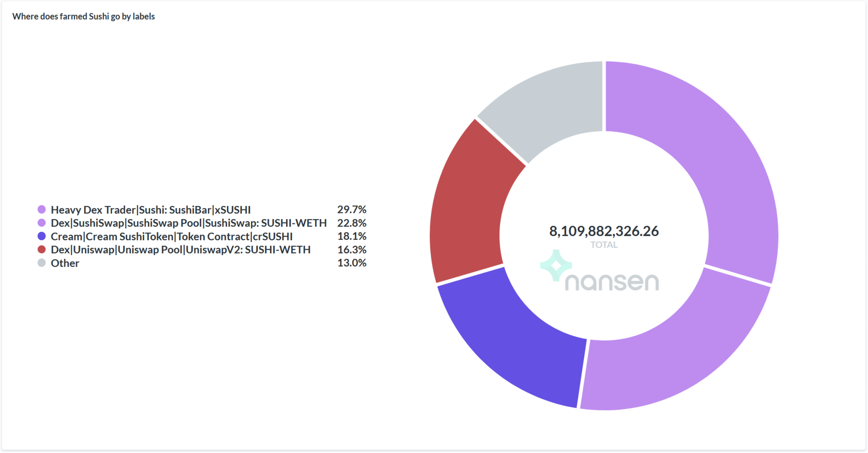Click the red UniswapV2 legend dot

[42, 249]
